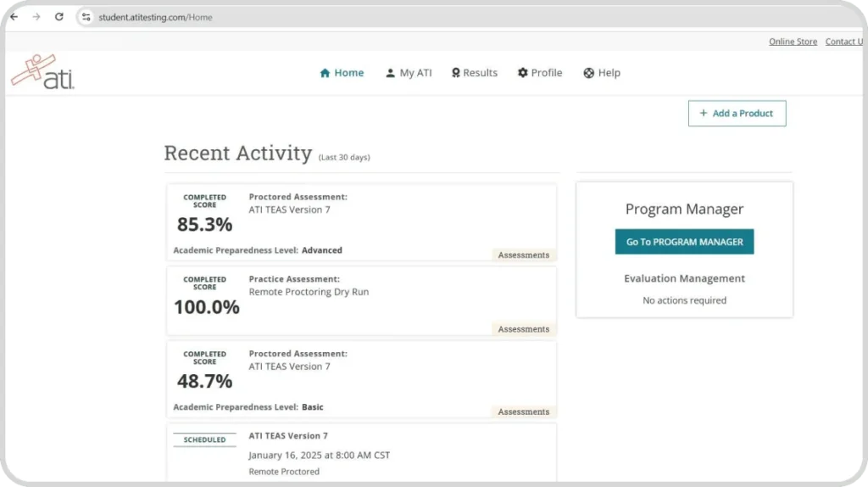Select the 48.7% score value
The width and height of the screenshot is (868, 487).
click(205, 381)
